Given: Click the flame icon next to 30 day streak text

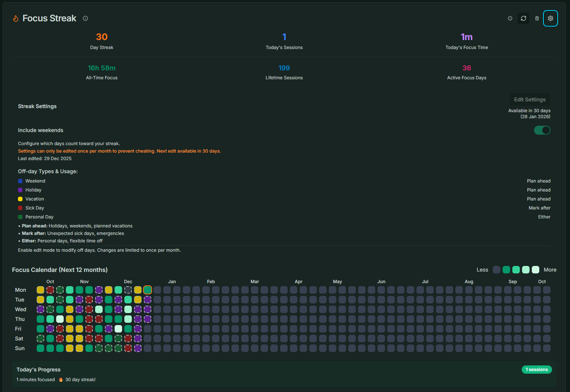Looking at the screenshot, I should pos(61,379).
